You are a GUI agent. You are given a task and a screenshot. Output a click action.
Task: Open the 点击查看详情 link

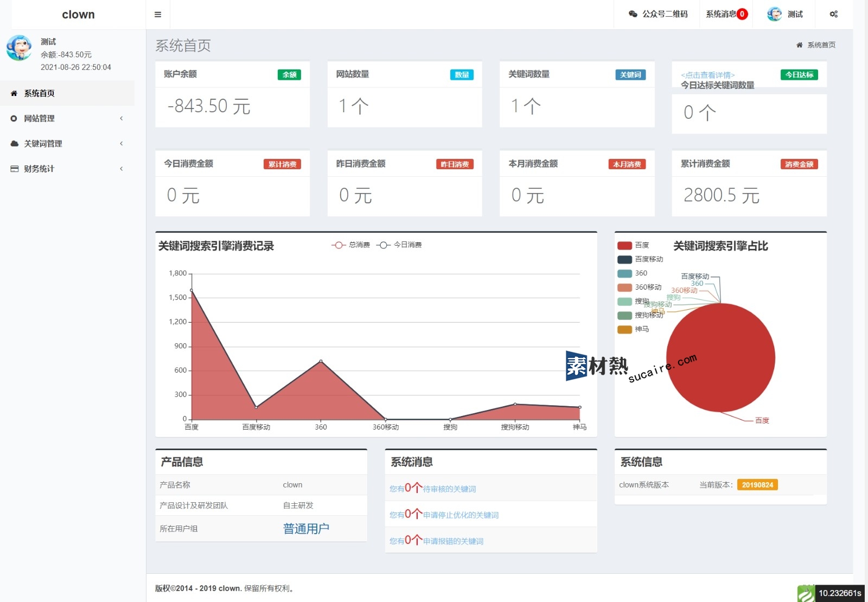point(708,75)
